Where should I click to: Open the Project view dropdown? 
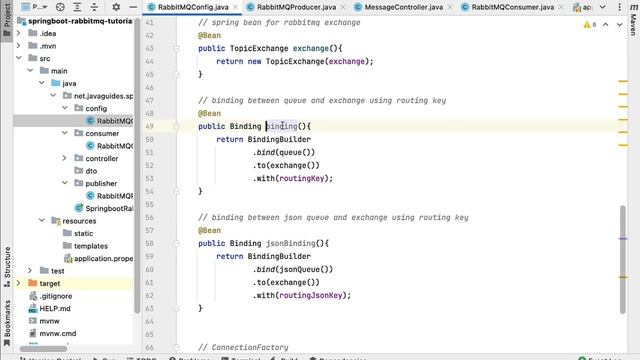(35, 7)
